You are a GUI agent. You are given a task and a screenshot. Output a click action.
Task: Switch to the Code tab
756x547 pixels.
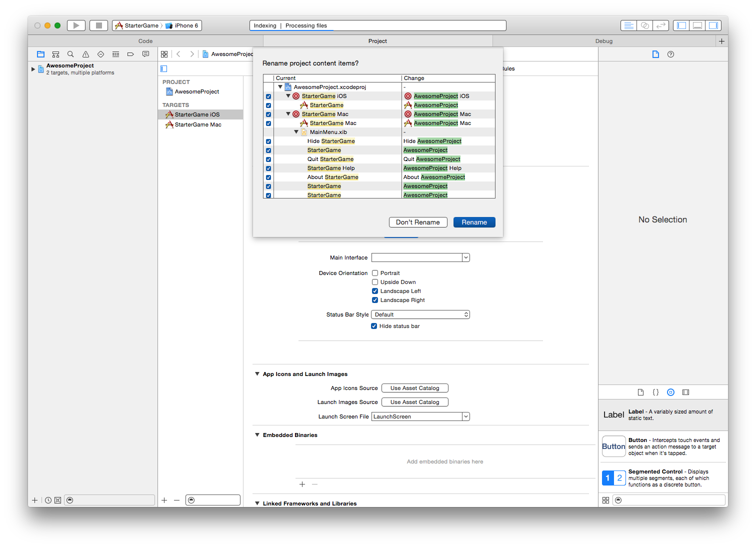(145, 41)
